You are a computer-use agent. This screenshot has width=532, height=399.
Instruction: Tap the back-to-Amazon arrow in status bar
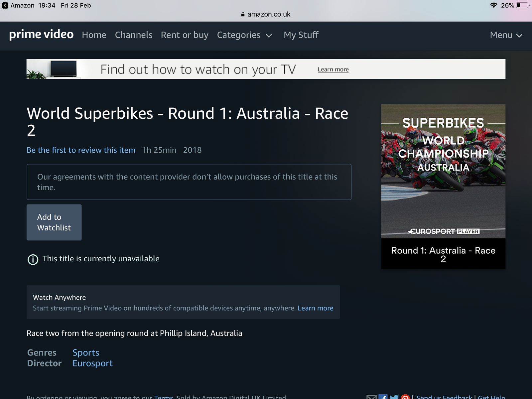click(x=5, y=5)
